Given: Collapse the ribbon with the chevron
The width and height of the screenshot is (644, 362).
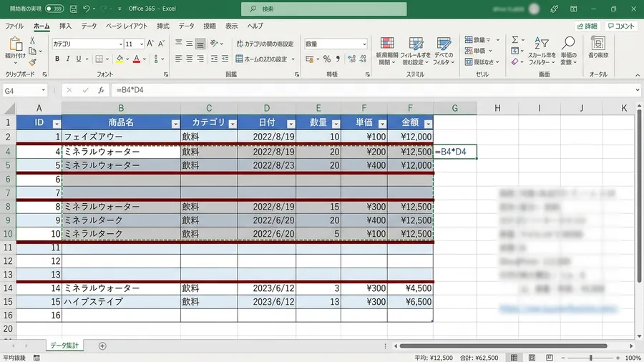Looking at the screenshot, I should 638,74.
